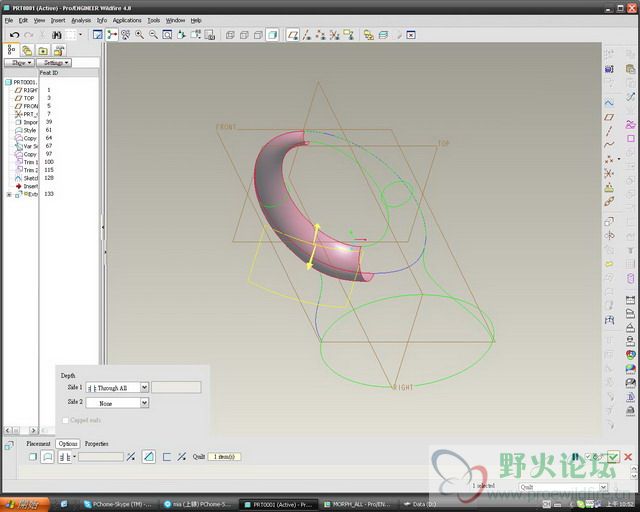The width and height of the screenshot is (640, 512).
Task: Toggle the Spin Center icon
Action: pos(111,35)
